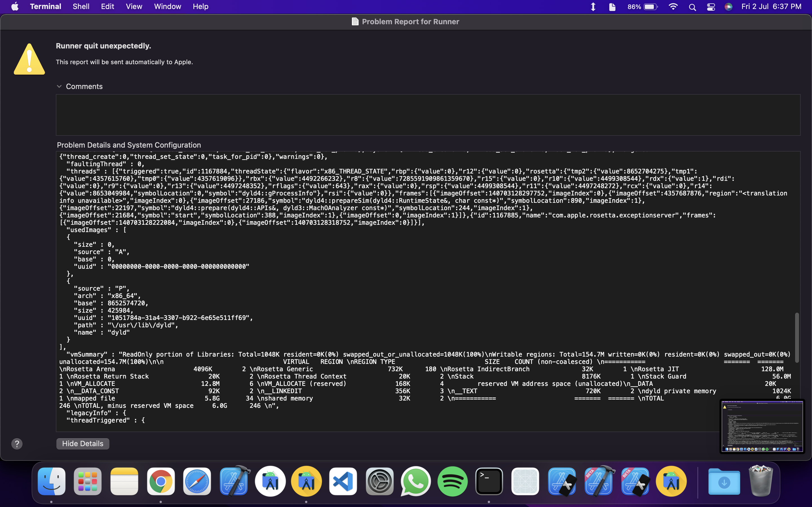This screenshot has height=507, width=812.
Task: Open Launchpad from the Dock
Action: [x=88, y=481]
